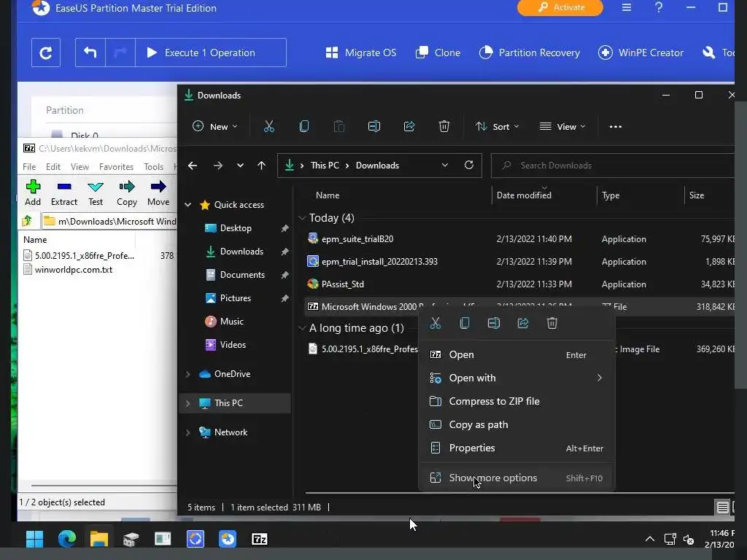The height and width of the screenshot is (560, 747).
Task: Click Copy icon in context menu
Action: pyautogui.click(x=465, y=323)
